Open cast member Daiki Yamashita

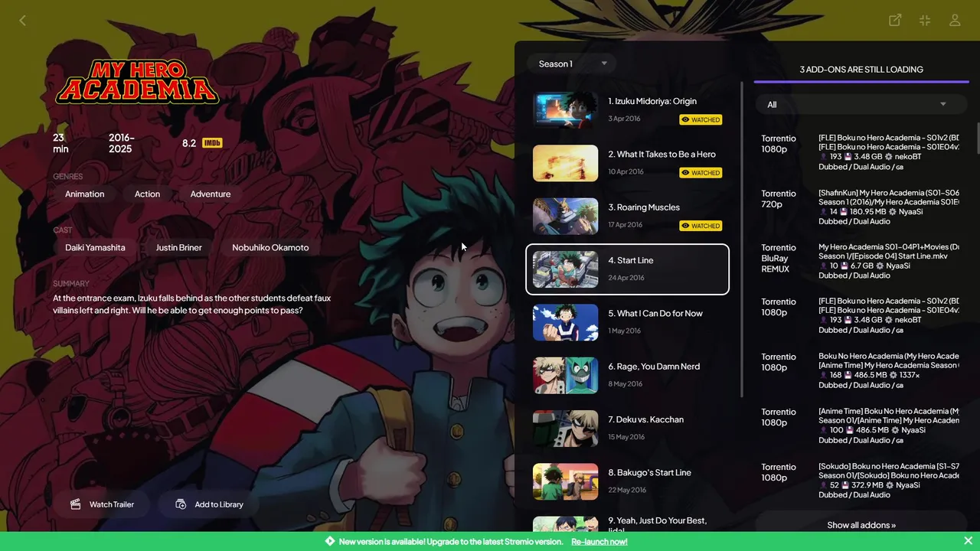pos(95,247)
